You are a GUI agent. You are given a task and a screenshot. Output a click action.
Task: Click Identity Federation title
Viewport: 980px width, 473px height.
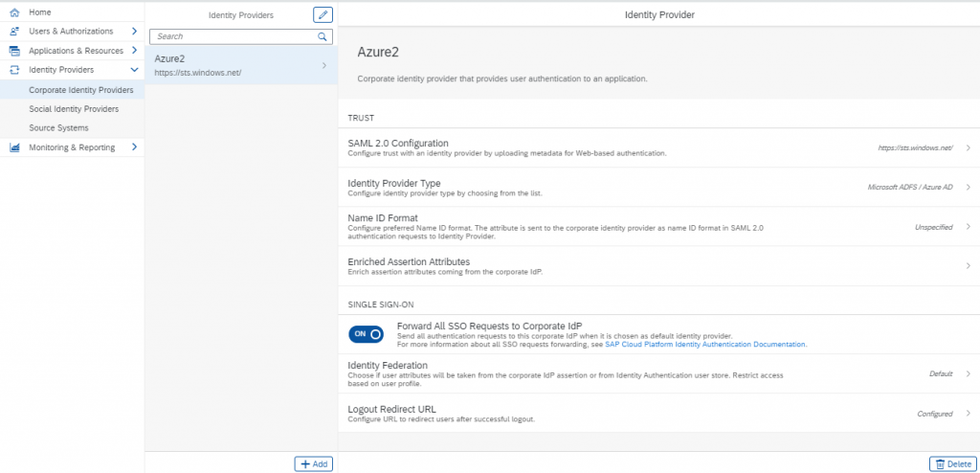pyautogui.click(x=388, y=365)
